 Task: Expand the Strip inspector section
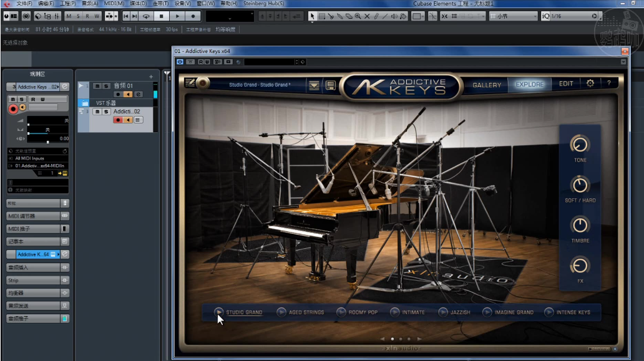click(x=37, y=280)
